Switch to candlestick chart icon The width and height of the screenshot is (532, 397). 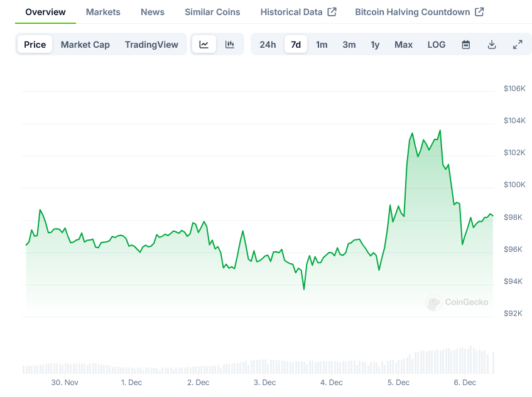(230, 45)
